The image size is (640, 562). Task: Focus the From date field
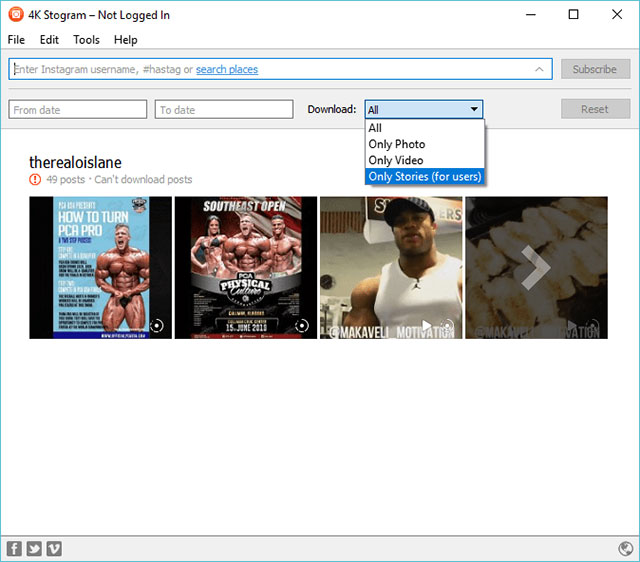78,109
